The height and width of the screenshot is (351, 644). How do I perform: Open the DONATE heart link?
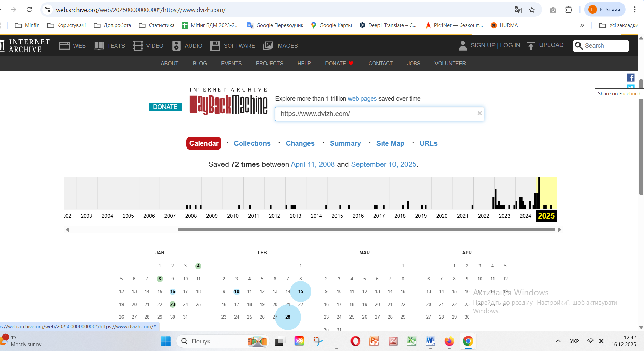point(339,64)
